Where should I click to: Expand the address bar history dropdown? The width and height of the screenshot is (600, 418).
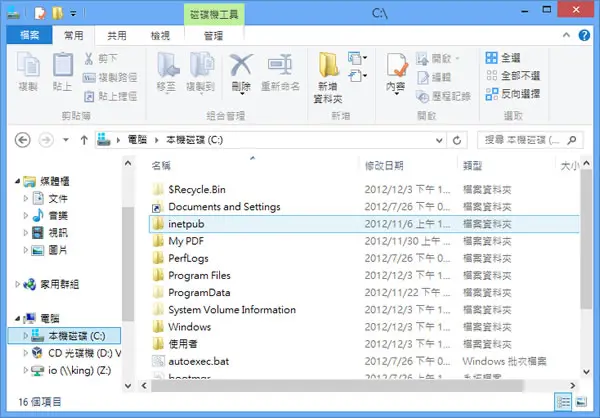point(439,140)
